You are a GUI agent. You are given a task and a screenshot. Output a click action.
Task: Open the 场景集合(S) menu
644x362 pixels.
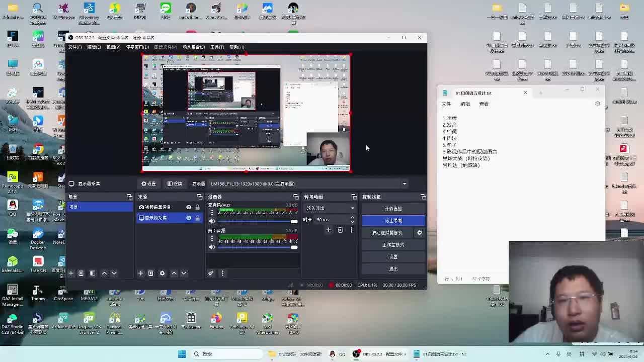pyautogui.click(x=193, y=47)
